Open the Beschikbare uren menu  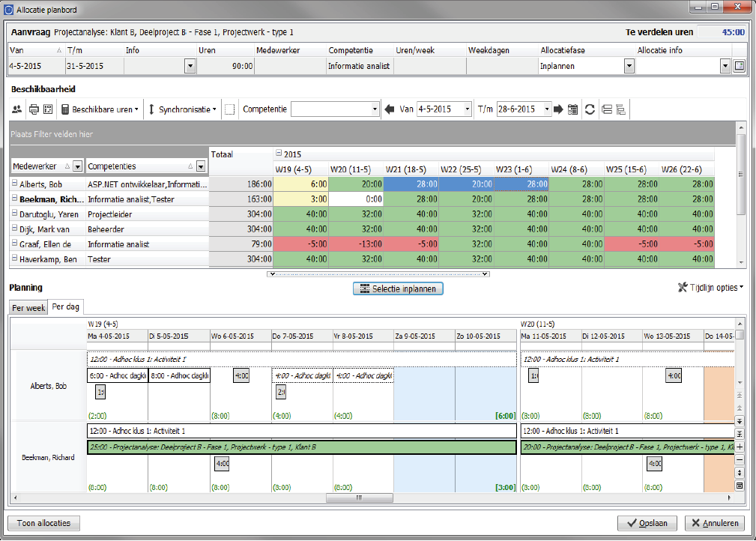100,109
